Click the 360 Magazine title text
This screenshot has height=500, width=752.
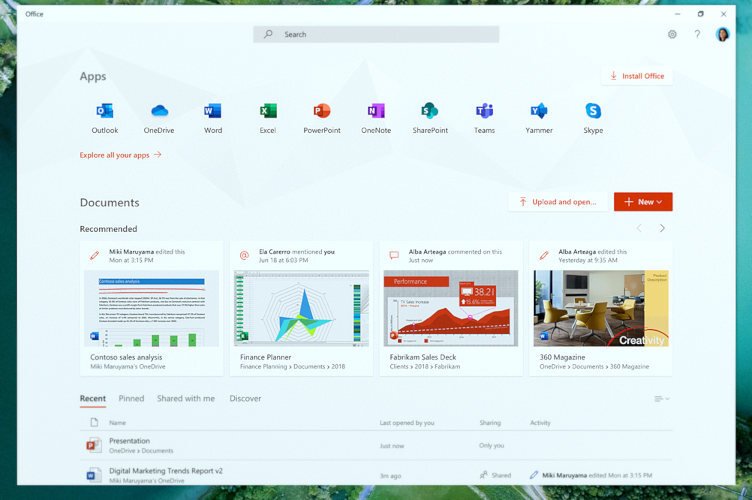tap(563, 357)
